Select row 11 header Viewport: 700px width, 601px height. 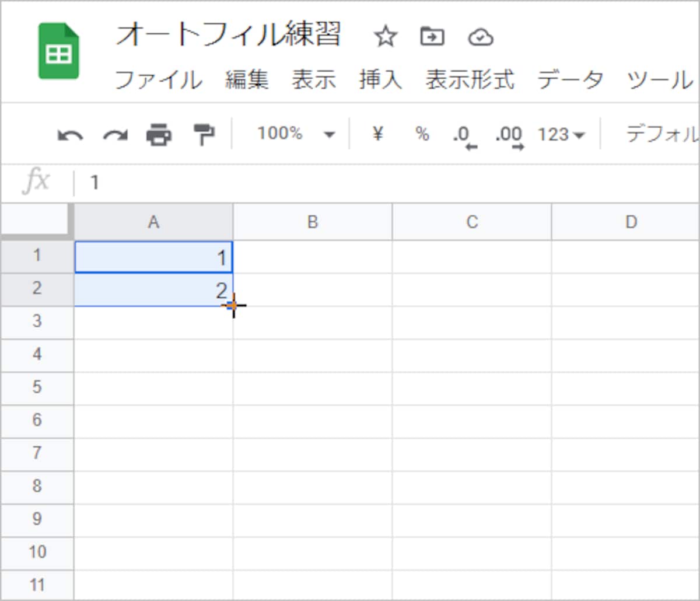37,585
